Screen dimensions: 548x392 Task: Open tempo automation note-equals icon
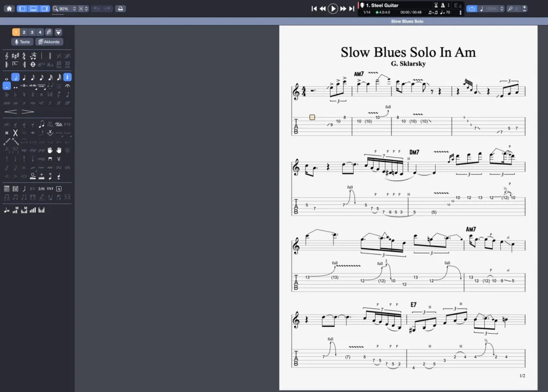[6, 210]
